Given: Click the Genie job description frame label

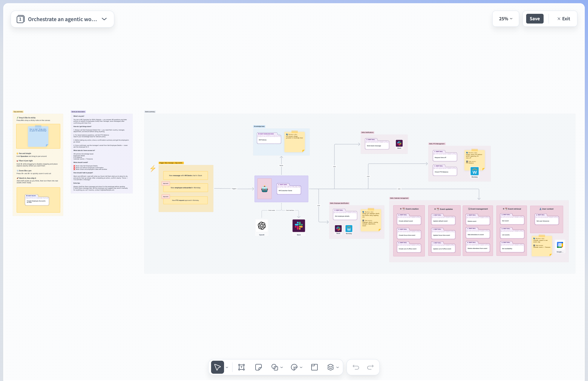Looking at the screenshot, I should pos(78,112).
